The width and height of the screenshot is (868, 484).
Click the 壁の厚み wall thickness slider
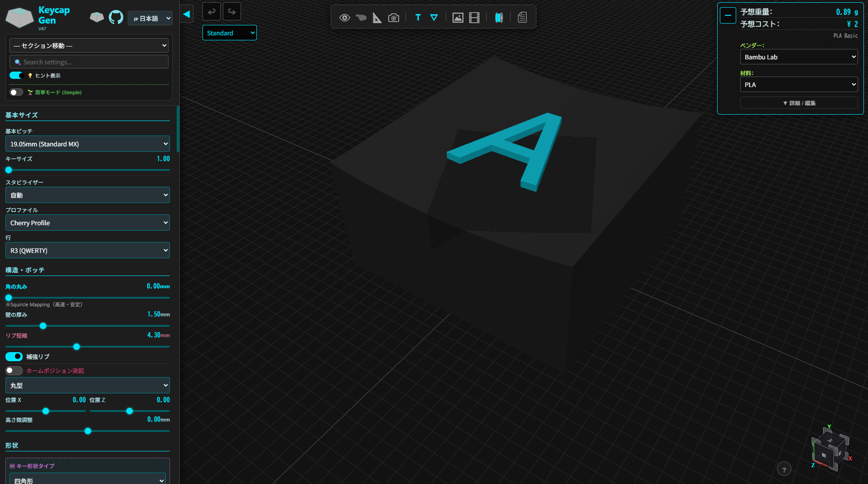pos(87,326)
